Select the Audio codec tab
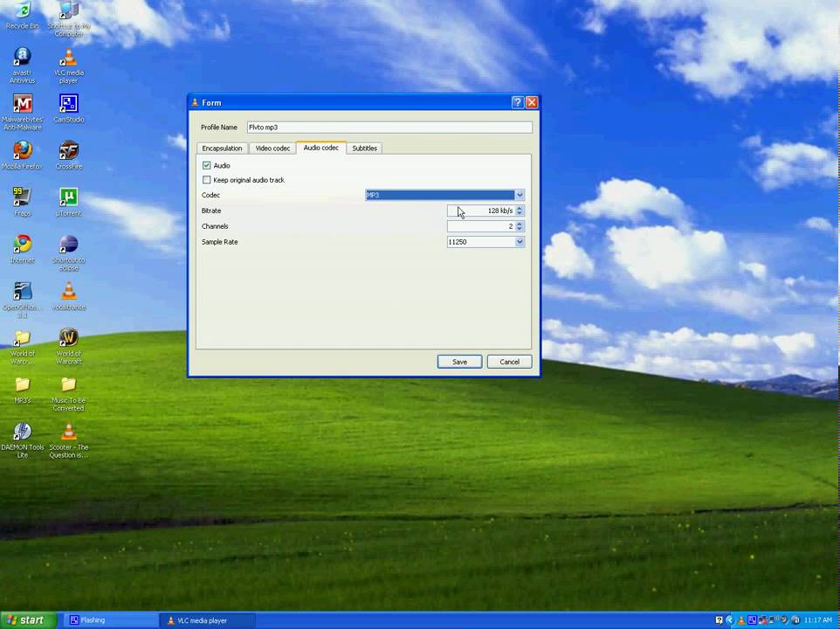Image resolution: width=840 pixels, height=629 pixels. [320, 148]
